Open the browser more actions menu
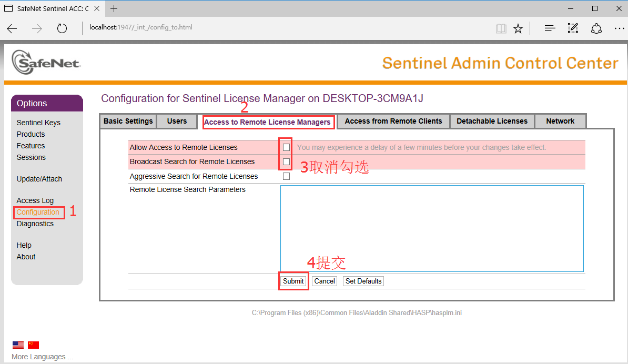 point(619,28)
